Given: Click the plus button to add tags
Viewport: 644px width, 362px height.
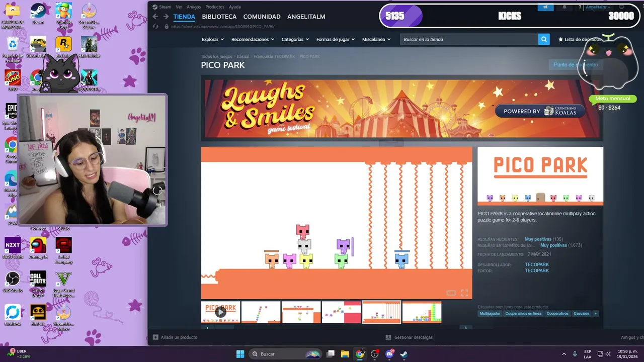Looking at the screenshot, I should tap(596, 313).
